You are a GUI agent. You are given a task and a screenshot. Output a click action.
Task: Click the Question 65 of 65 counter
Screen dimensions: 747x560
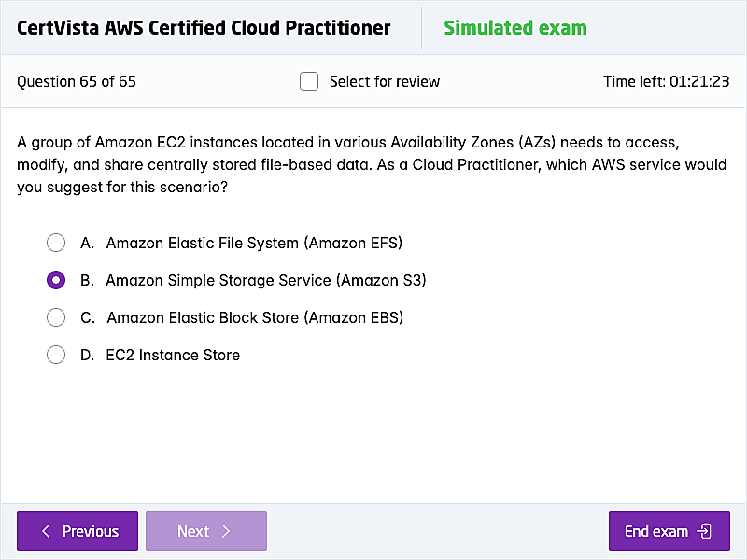pyautogui.click(x=77, y=81)
